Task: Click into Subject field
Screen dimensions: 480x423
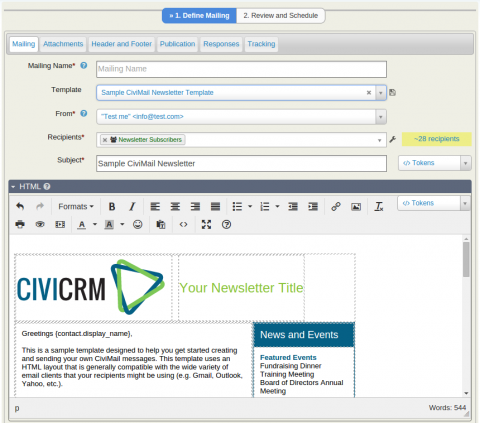Action: (241, 163)
